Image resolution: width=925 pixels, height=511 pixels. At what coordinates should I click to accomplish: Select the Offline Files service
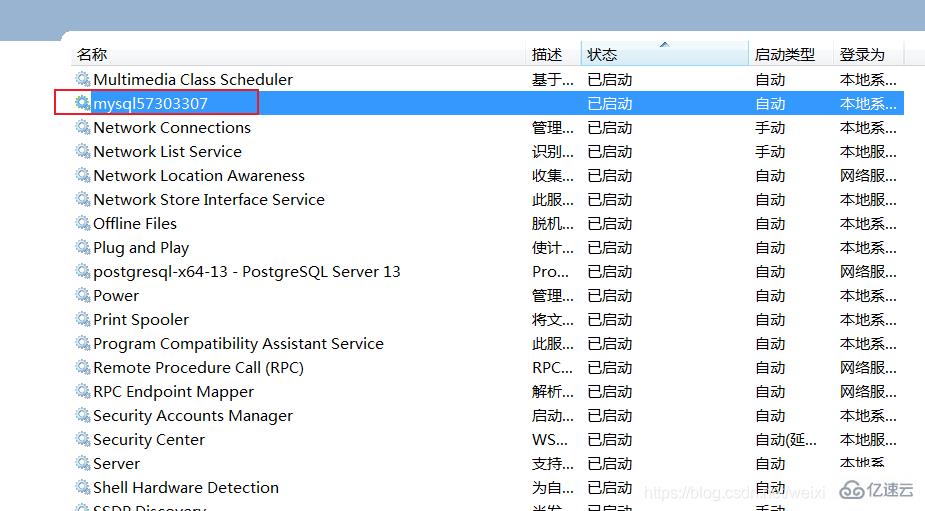coord(135,224)
